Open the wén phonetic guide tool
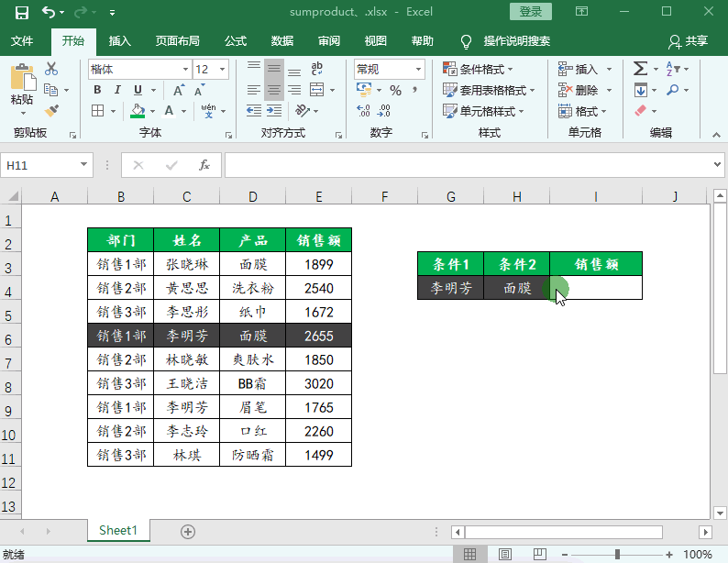 [208, 111]
